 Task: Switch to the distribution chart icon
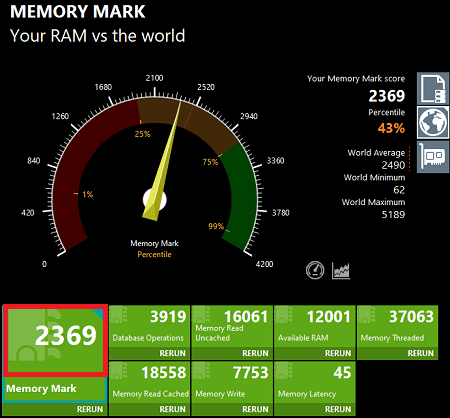tap(341, 270)
